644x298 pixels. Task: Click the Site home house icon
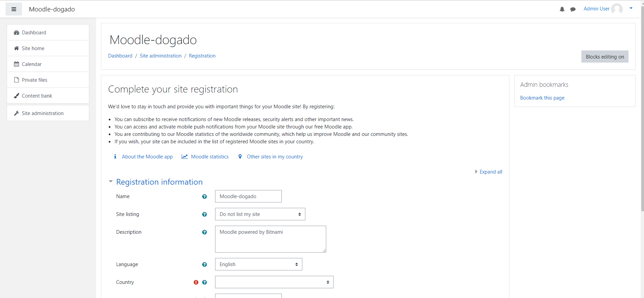click(x=16, y=48)
